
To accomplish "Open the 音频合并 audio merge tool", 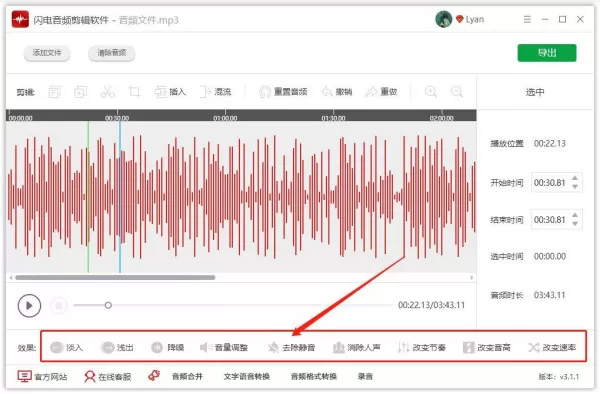I will click(x=187, y=377).
